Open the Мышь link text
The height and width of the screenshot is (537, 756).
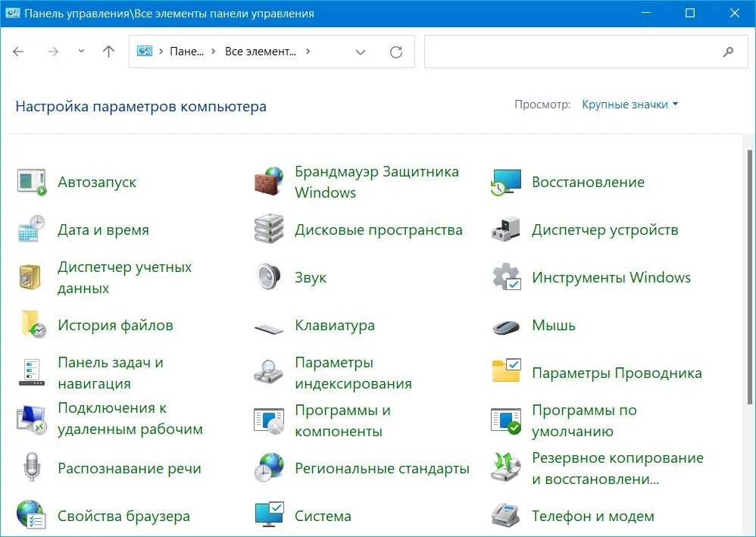click(x=554, y=326)
